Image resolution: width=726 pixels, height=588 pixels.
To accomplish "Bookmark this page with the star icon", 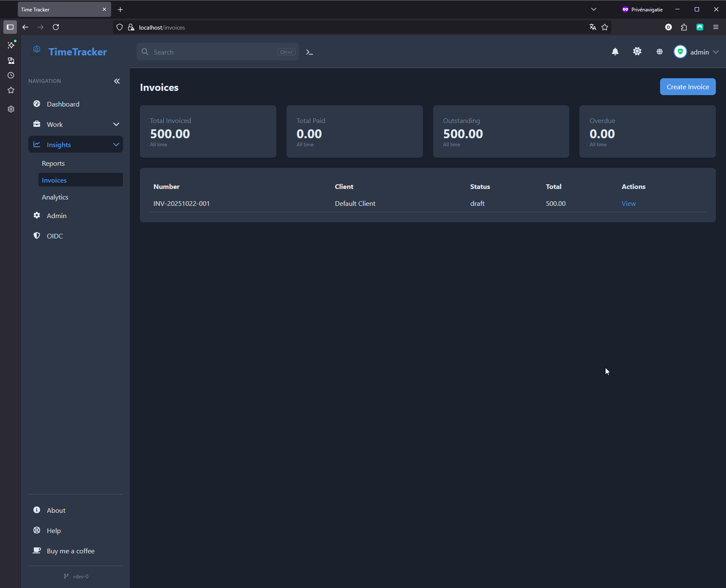I will coord(605,27).
